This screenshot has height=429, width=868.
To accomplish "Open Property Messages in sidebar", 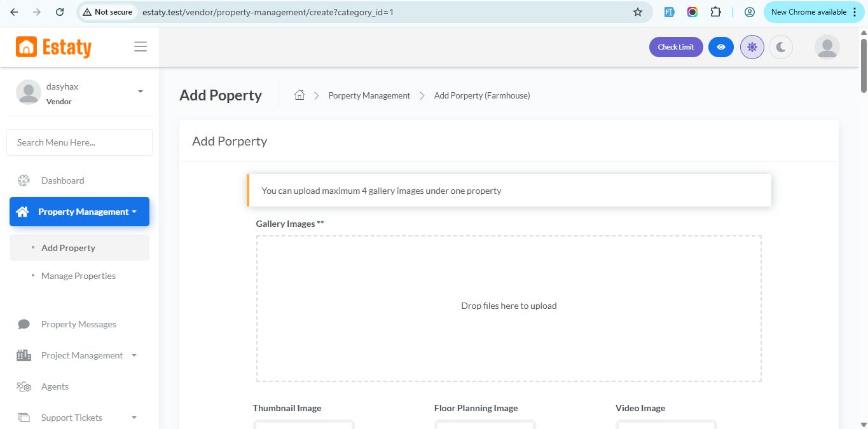I will pos(78,324).
